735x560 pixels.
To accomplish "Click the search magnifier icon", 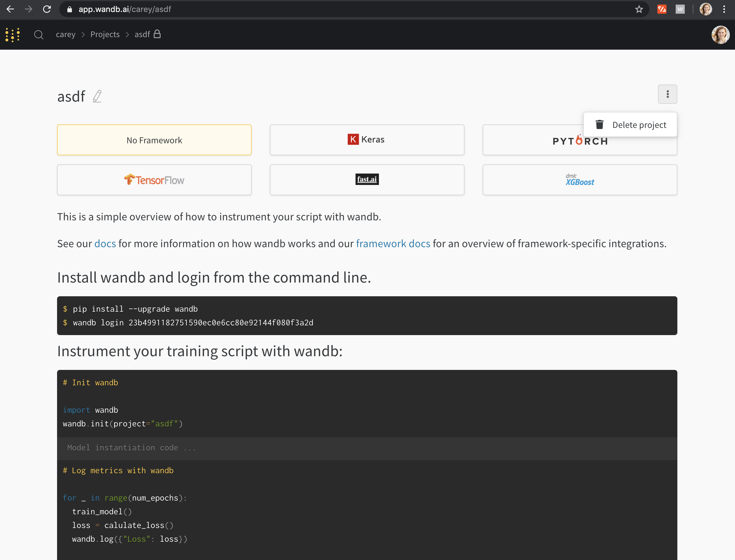I will [39, 35].
